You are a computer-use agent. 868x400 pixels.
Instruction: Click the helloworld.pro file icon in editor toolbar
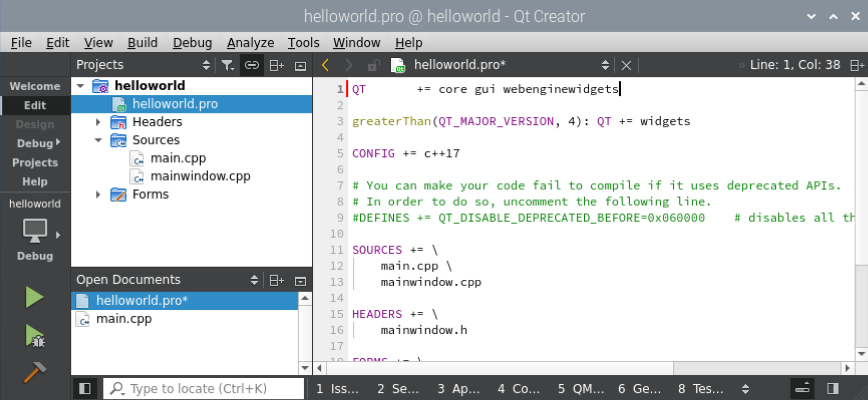pos(398,65)
